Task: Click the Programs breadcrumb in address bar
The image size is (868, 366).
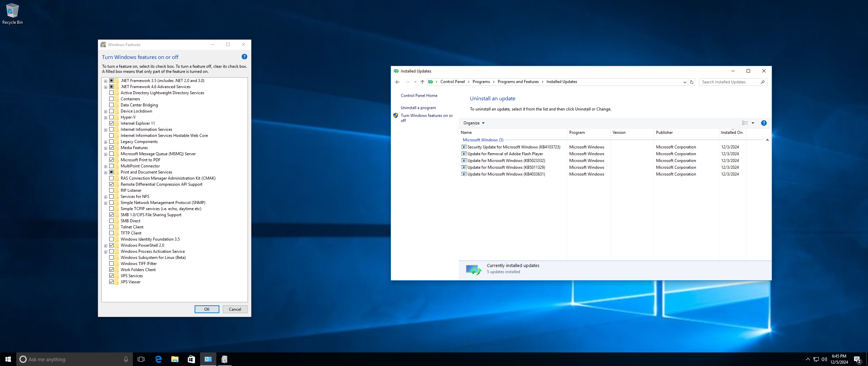Action: (481, 82)
